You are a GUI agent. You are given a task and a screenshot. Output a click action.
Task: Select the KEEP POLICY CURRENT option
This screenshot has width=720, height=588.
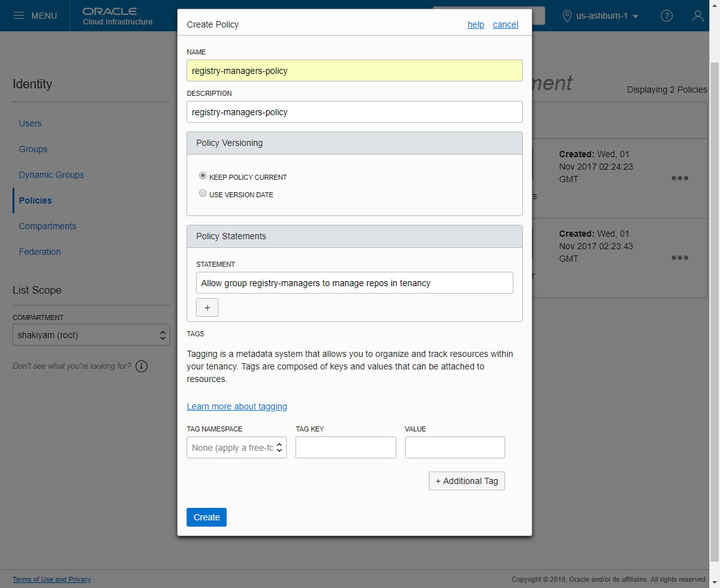[202, 175]
